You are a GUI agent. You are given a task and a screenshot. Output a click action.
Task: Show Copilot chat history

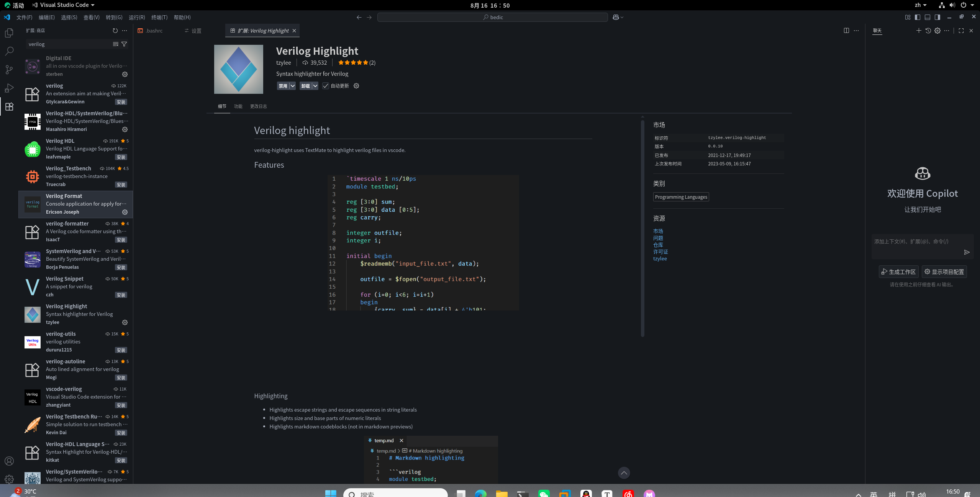[928, 31]
